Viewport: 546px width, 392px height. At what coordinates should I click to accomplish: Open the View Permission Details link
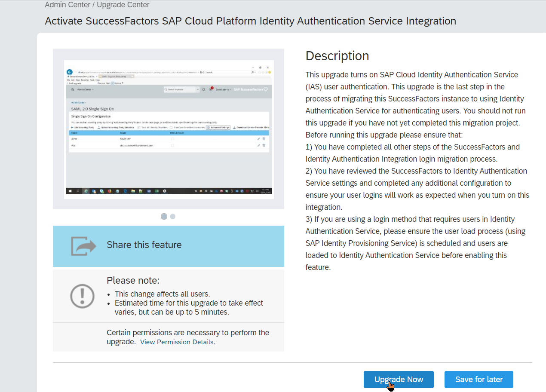178,342
